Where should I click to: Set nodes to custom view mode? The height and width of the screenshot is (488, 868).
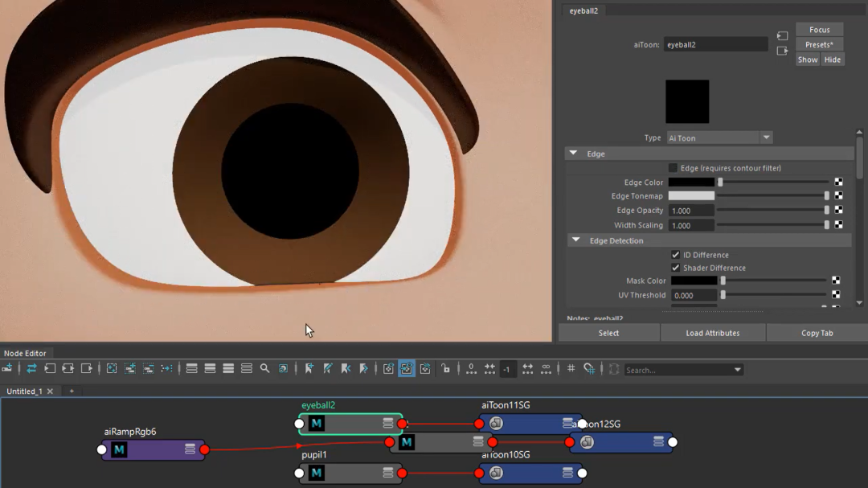click(247, 368)
